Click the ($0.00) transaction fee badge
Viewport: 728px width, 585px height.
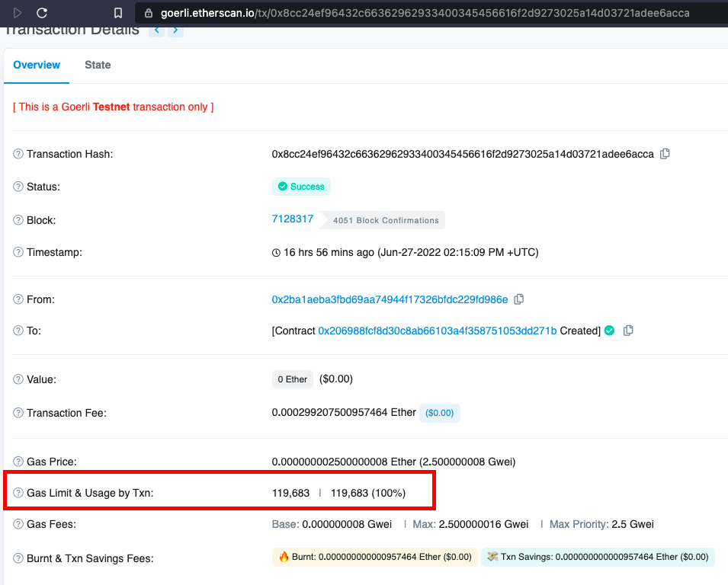pyautogui.click(x=440, y=413)
